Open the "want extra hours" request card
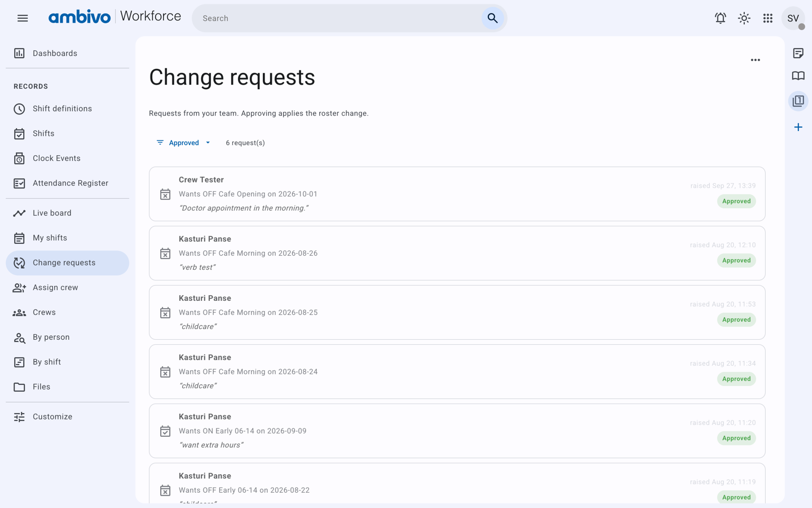 coord(457,431)
